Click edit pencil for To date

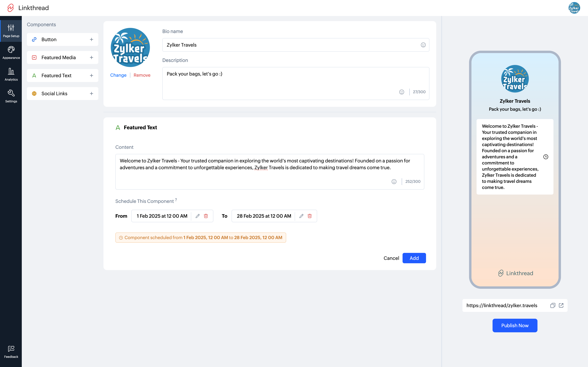[x=301, y=216]
